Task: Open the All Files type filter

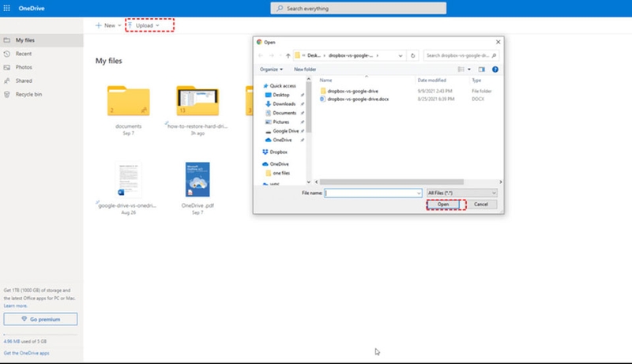Action: pos(461,193)
